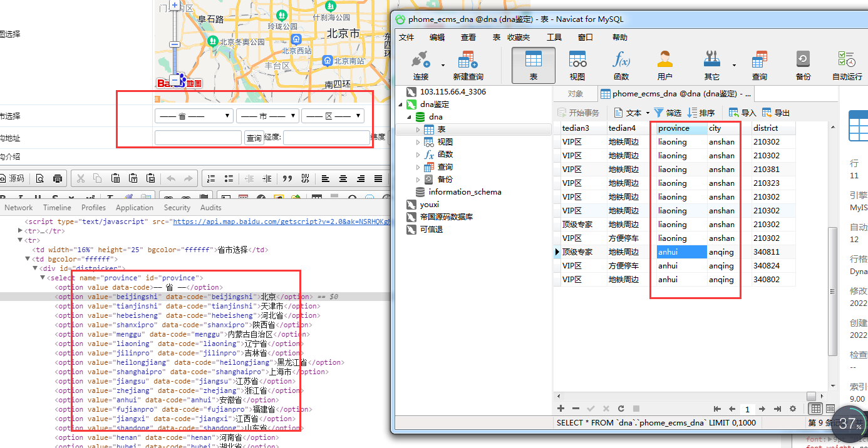This screenshot has width=868, height=448.
Task: Open the 市 city dropdown
Action: (x=268, y=116)
